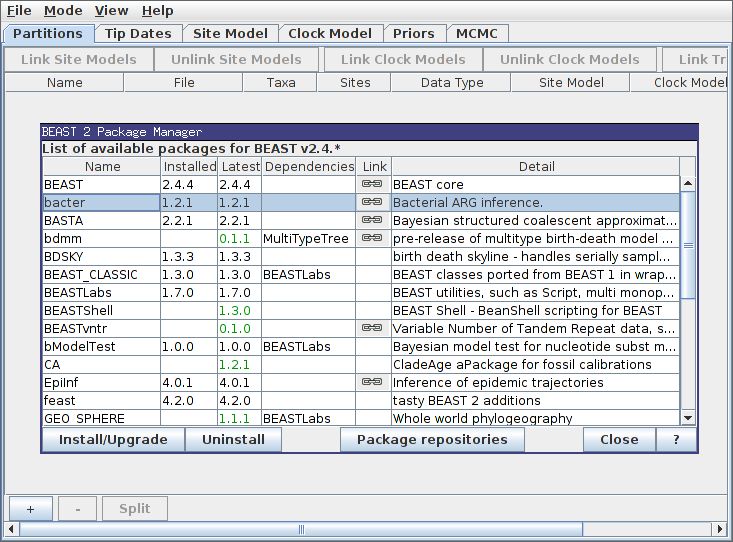The image size is (733, 542).
Task: Switch to the Priors tab
Action: [414, 34]
